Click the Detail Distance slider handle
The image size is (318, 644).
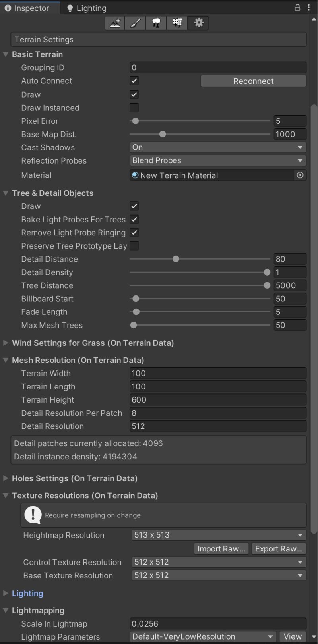[176, 259]
